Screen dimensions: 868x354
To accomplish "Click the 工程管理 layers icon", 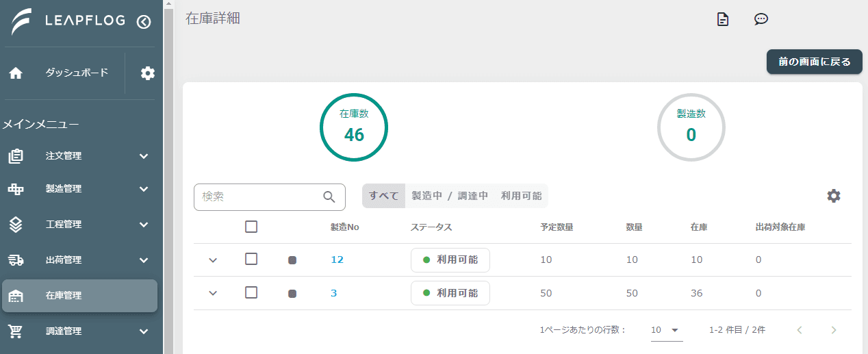I will [x=16, y=225].
